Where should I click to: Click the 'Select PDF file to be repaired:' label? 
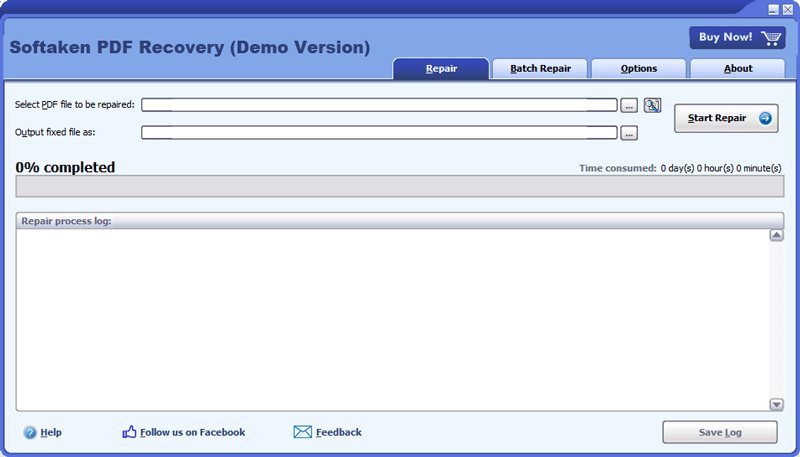coord(74,105)
